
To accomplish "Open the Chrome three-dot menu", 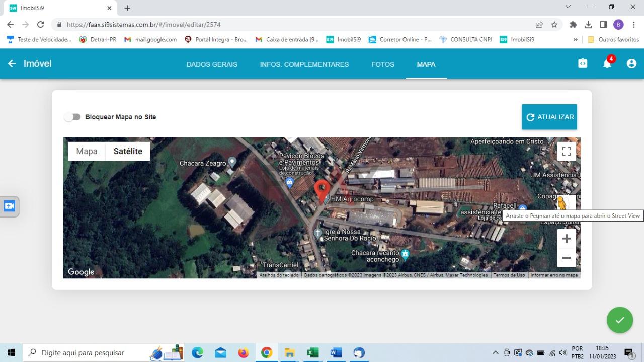I will (633, 24).
